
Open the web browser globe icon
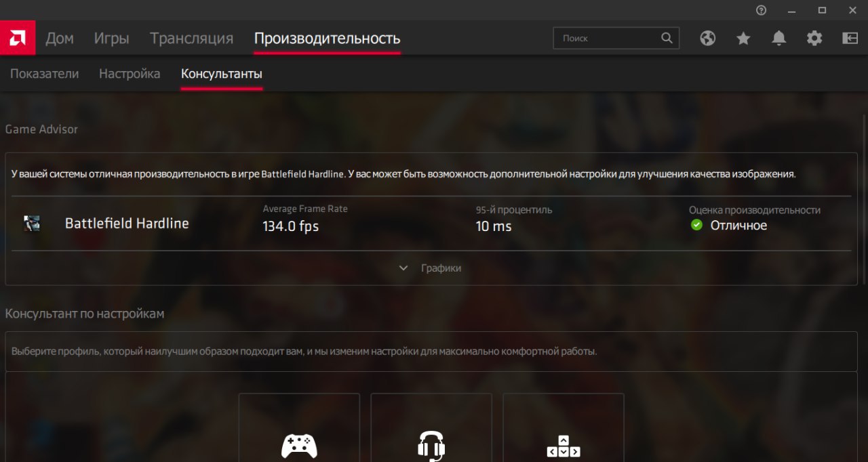pyautogui.click(x=708, y=38)
